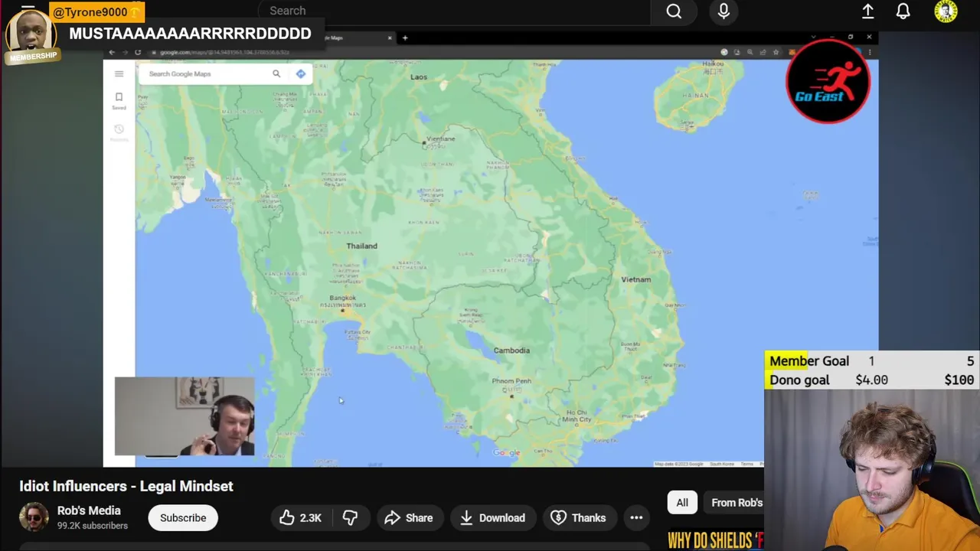Start voice search with microphone icon

pyautogui.click(x=724, y=11)
